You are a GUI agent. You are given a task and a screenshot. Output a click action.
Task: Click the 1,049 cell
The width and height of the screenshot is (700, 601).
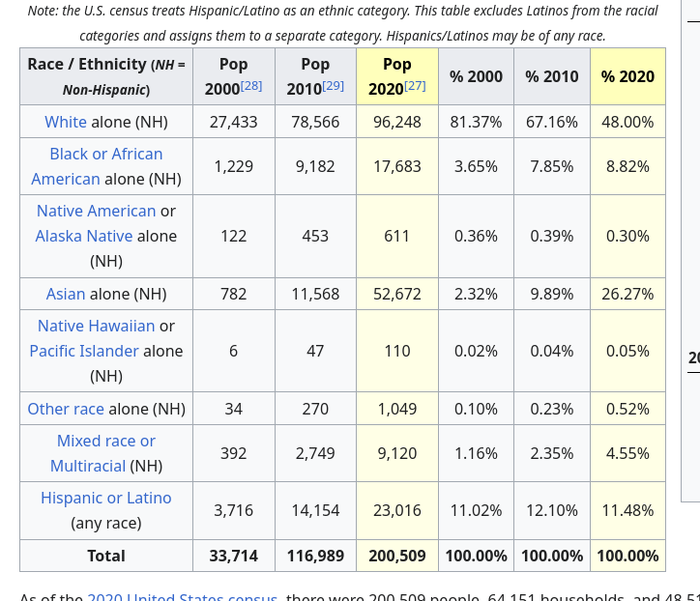coord(397,409)
